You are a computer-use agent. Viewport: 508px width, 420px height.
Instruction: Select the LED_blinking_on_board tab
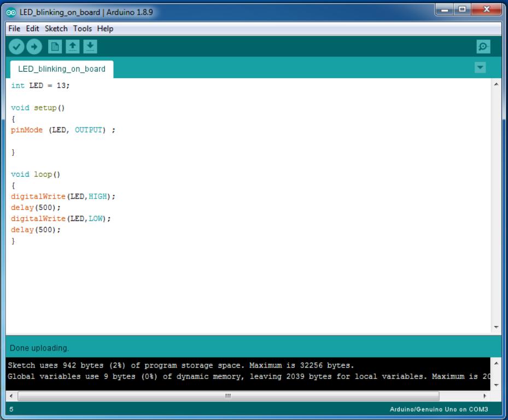click(x=62, y=69)
